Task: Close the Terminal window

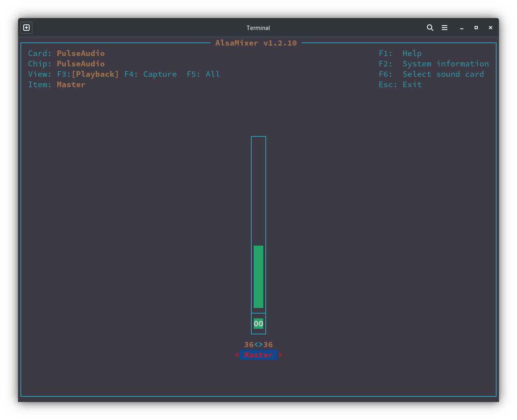Action: (x=491, y=28)
